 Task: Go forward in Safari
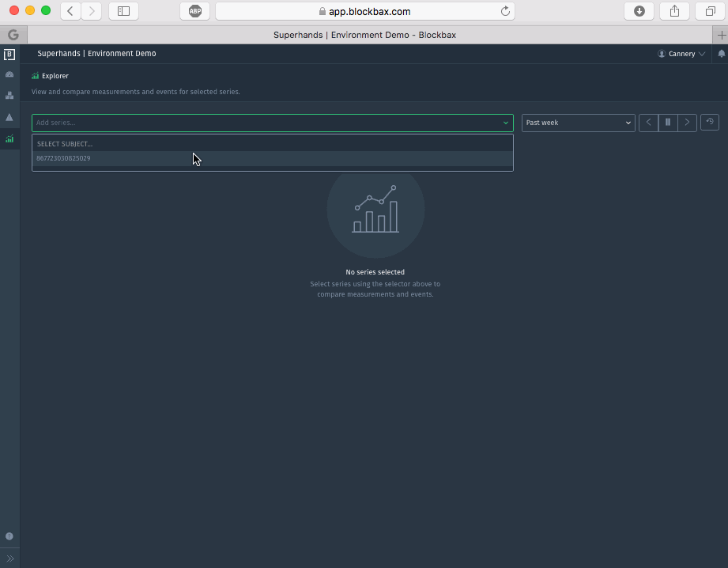[x=92, y=11]
